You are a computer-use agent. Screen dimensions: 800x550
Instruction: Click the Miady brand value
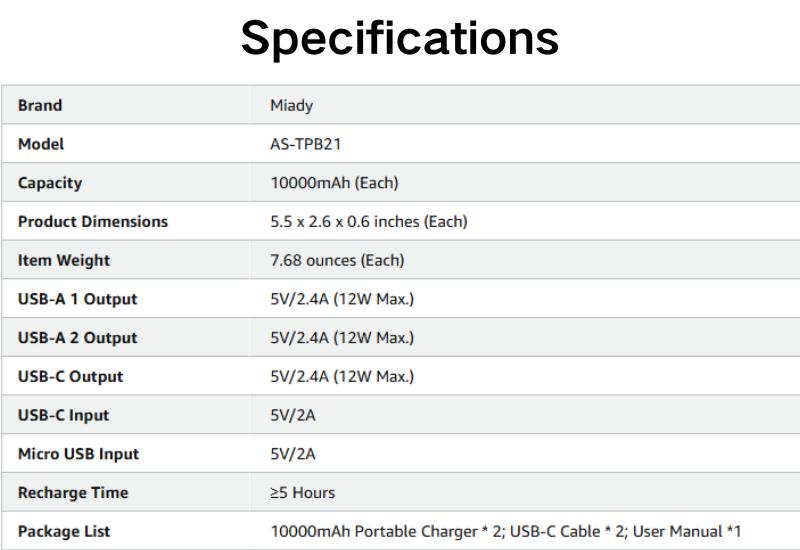point(290,105)
